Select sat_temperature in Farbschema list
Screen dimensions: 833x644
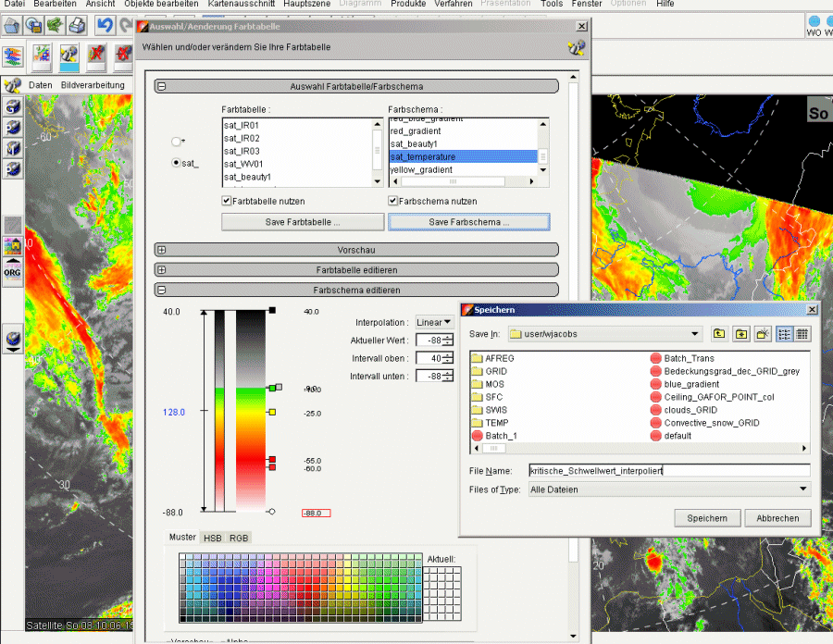tap(464, 156)
